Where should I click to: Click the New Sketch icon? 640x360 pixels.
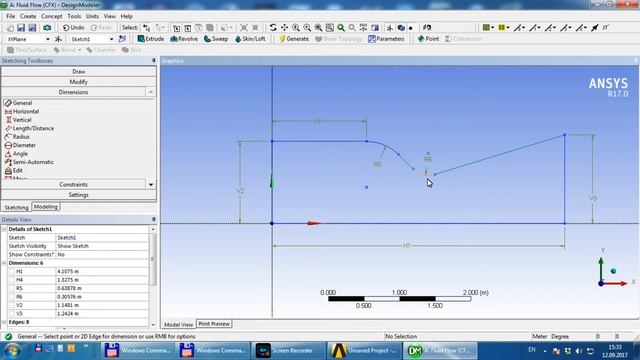pyautogui.click(x=122, y=39)
